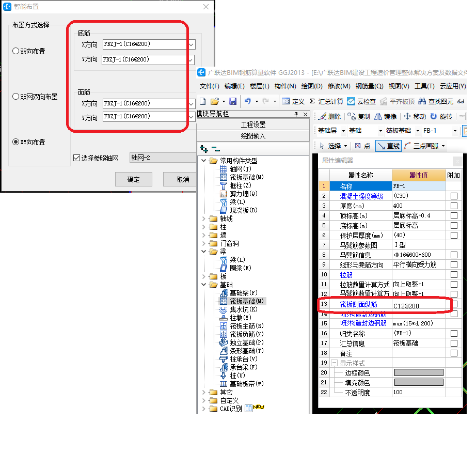Open the 文件(F) menu

click(209, 86)
